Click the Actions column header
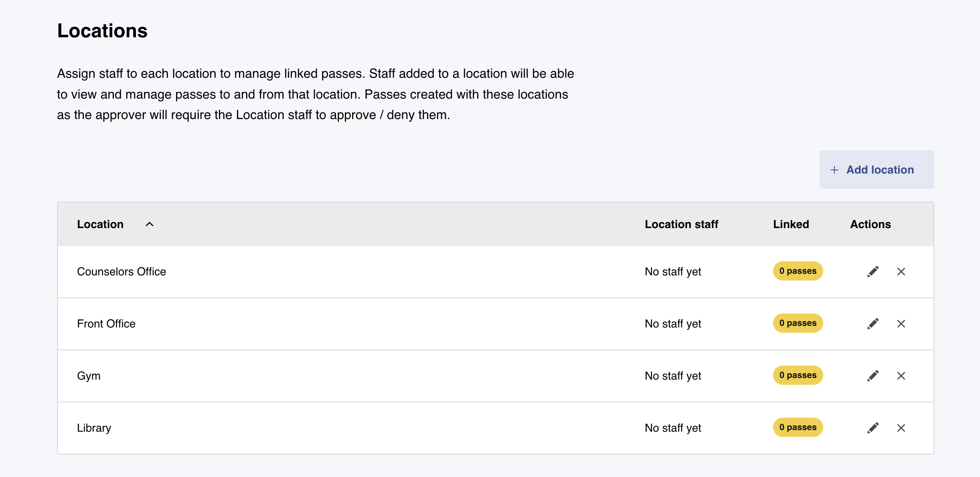This screenshot has width=980, height=477. coord(871,224)
